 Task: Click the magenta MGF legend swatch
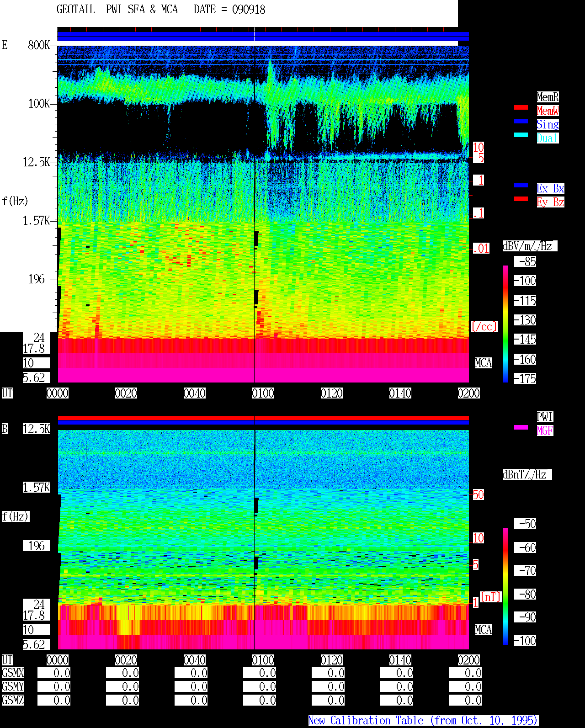[521, 427]
